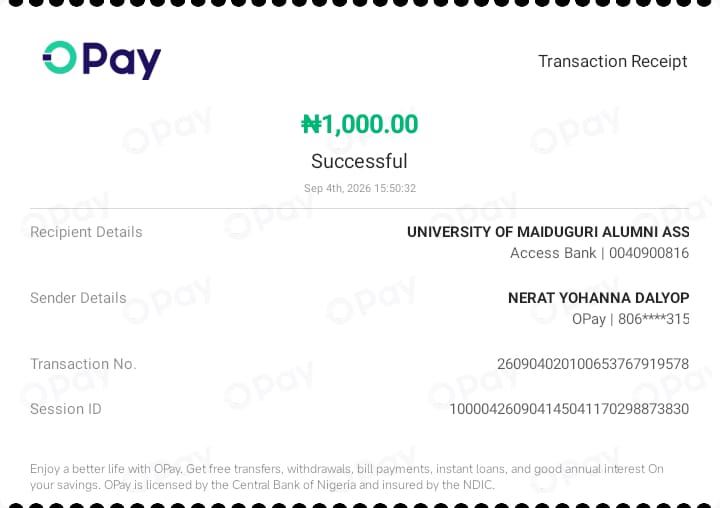Click the Access Bank account number 0040900816

point(649,253)
